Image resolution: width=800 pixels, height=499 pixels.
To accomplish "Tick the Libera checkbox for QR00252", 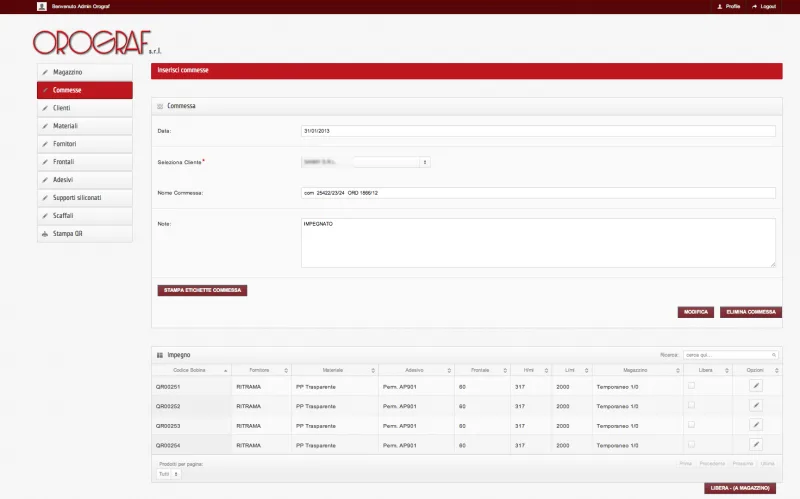I will click(691, 405).
